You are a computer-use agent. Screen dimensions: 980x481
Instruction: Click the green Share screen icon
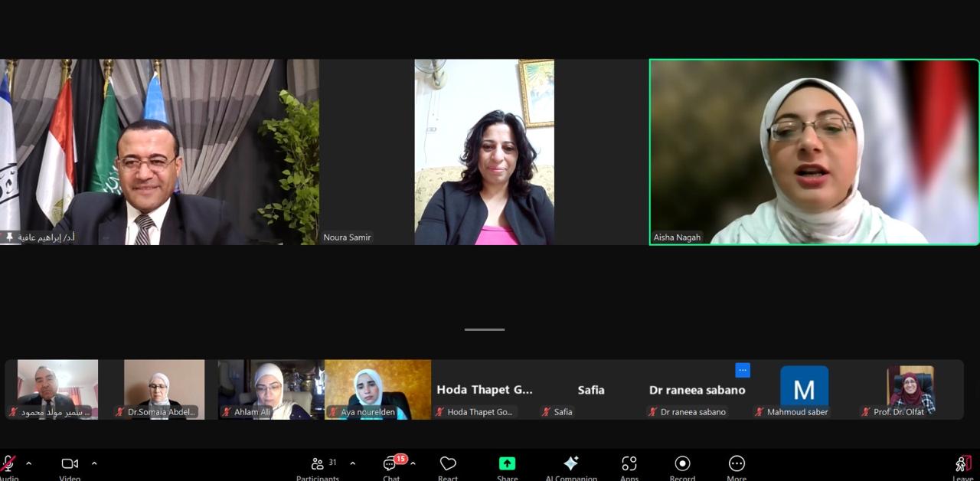click(507, 464)
